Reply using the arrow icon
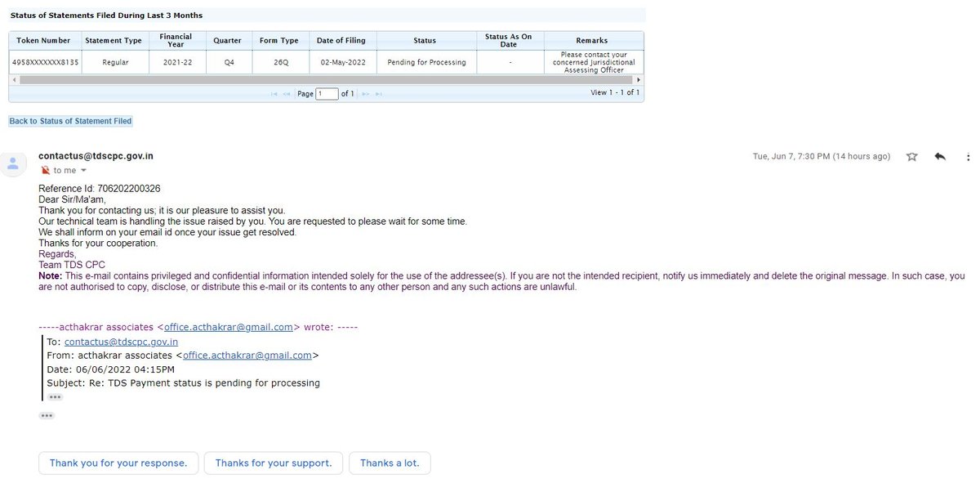The image size is (980, 483). [940, 156]
